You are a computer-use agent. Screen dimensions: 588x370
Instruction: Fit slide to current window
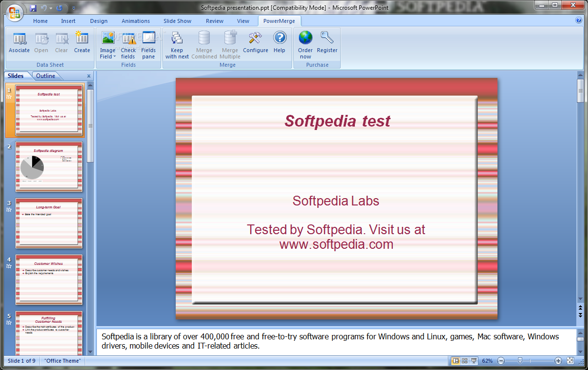tap(570, 361)
